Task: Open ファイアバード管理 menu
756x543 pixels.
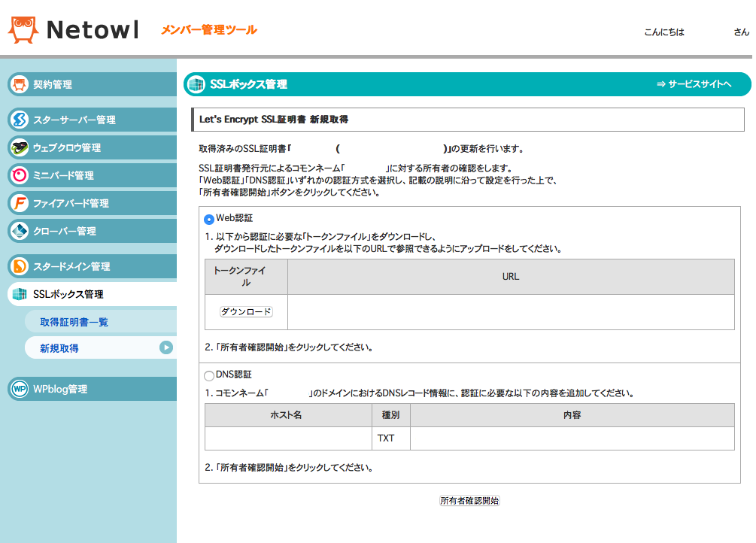Action: click(x=92, y=203)
